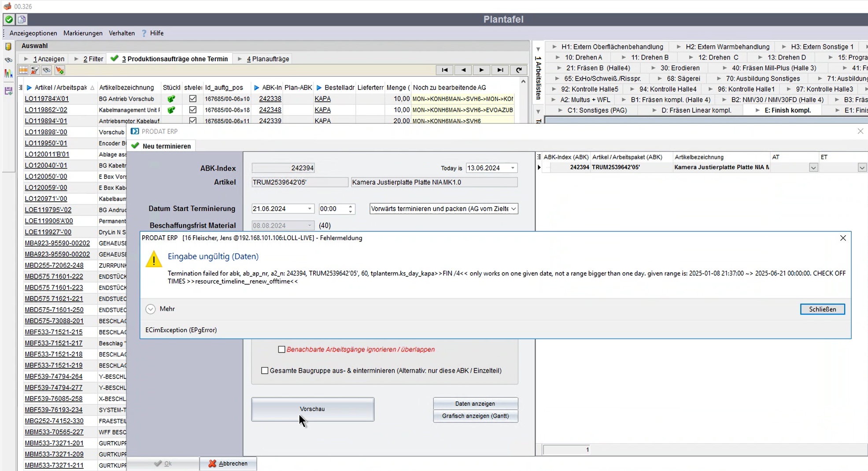
Task: Click the save icon in left sidebar
Action: [8, 91]
